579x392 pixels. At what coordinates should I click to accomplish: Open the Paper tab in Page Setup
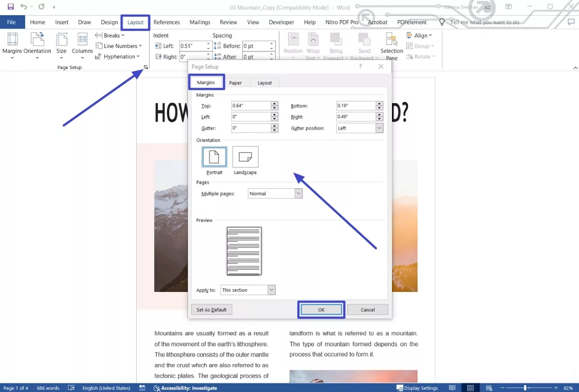tap(236, 83)
